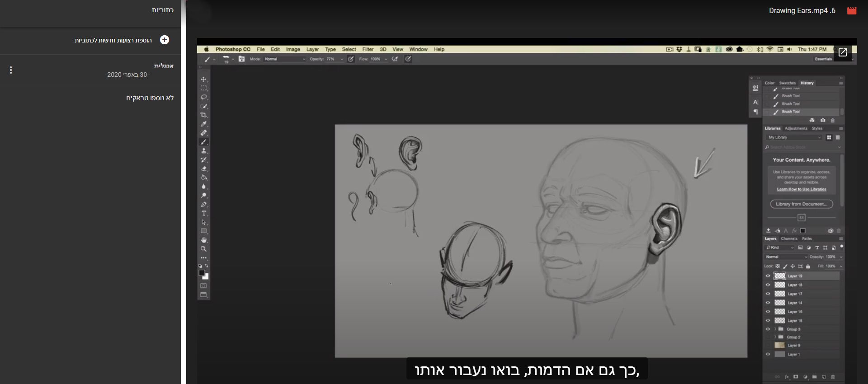Open the Layer menu in menu bar
The image size is (868, 384).
[x=312, y=49]
